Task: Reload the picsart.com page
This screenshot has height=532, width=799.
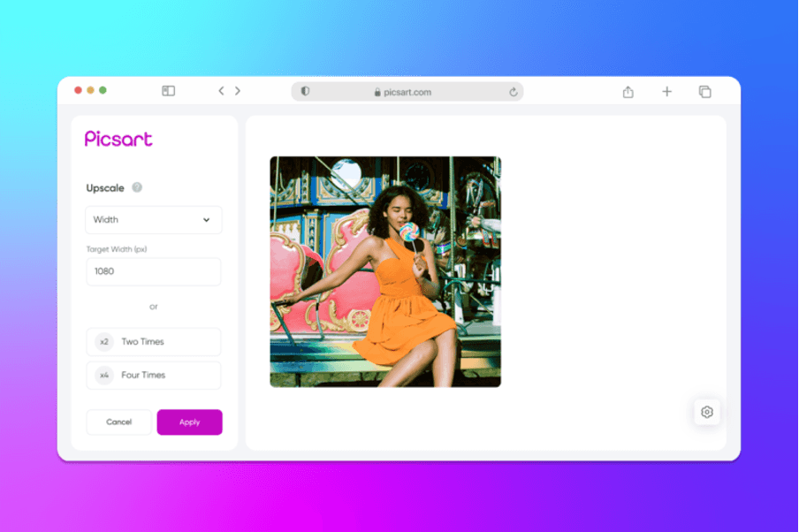Action: coord(513,91)
